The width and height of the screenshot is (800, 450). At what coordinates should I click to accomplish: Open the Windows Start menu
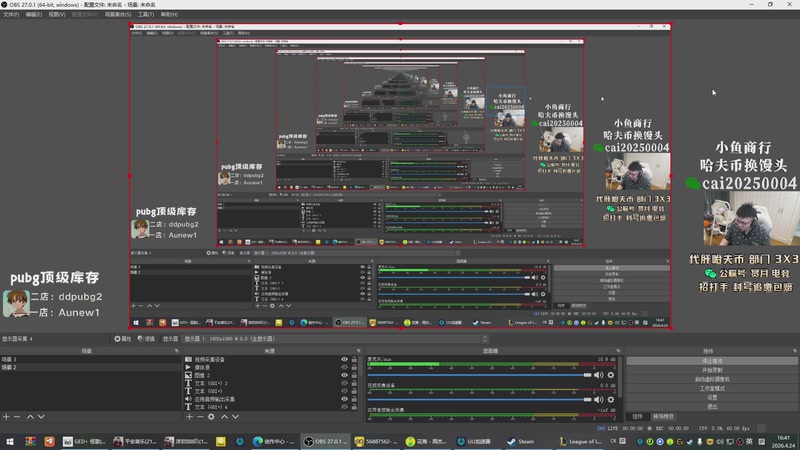click(10, 441)
